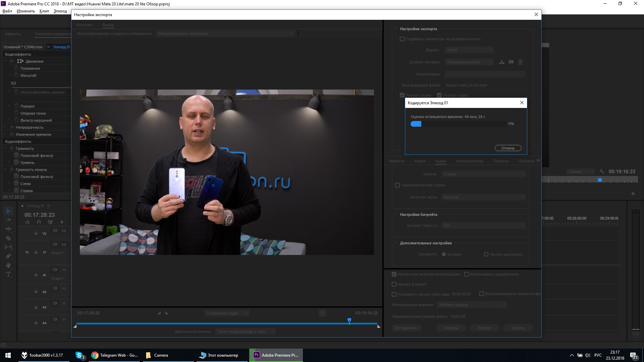Viewport: 644px width, 362px height.
Task: Select Частота дискретизации radio button
Action: pos(486,254)
